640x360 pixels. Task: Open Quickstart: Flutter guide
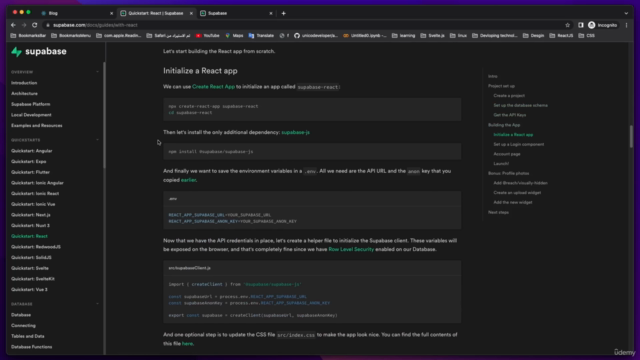point(30,172)
